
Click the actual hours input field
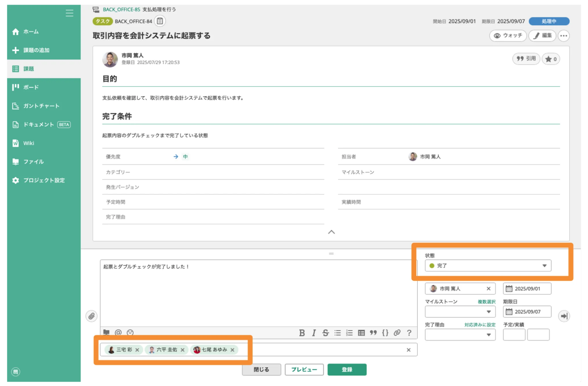click(538, 335)
